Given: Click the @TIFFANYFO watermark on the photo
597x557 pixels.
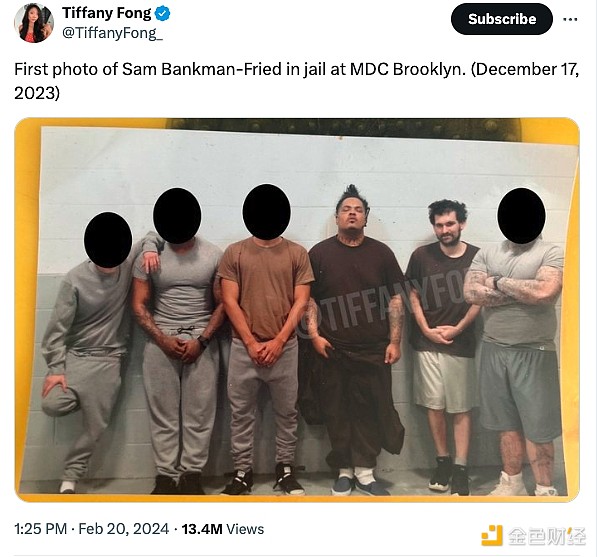Looking at the screenshot, I should tap(381, 306).
